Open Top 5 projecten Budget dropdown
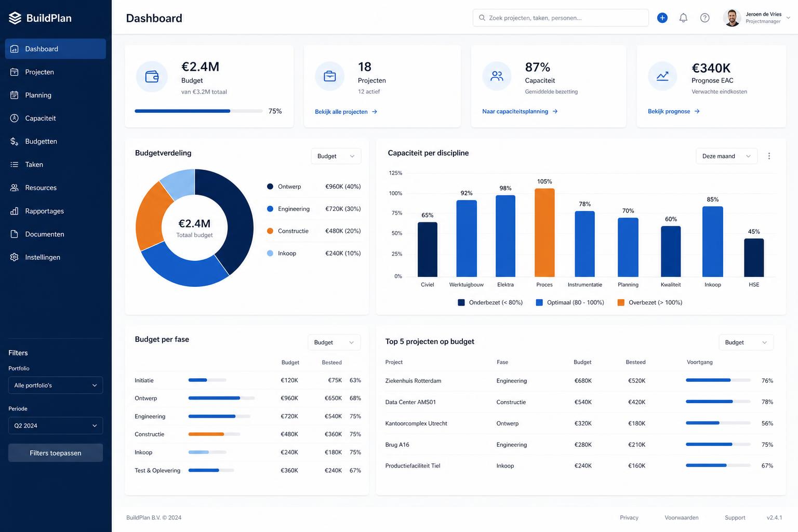This screenshot has height=532, width=798. coord(746,342)
